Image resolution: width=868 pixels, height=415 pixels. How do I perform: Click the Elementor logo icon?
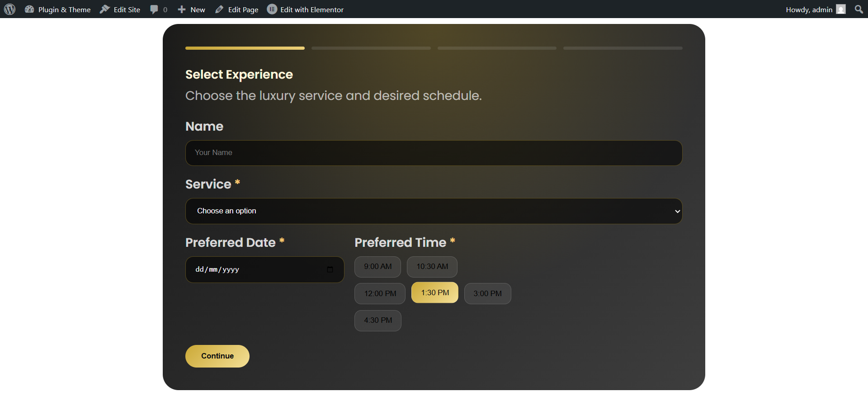272,9
